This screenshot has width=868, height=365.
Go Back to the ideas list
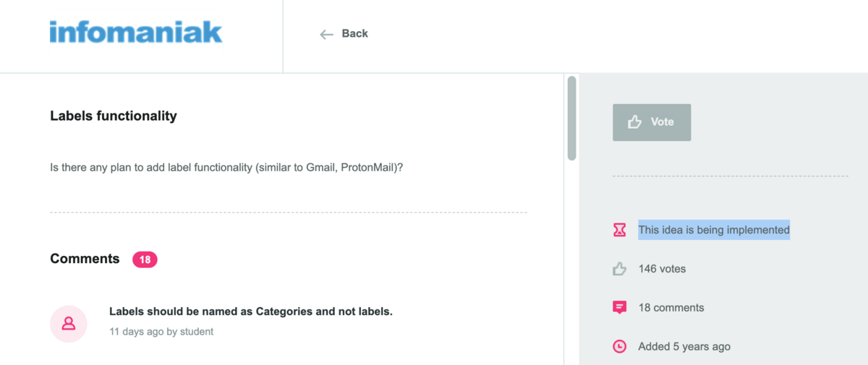tap(354, 33)
